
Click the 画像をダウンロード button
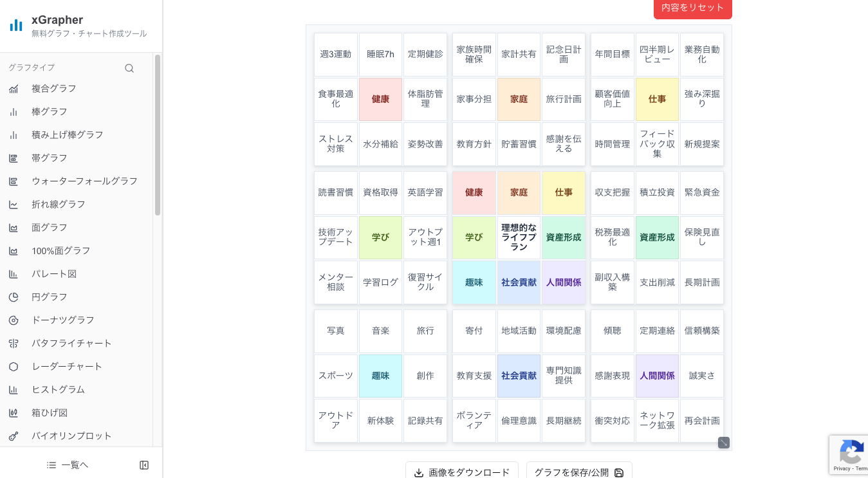[462, 472]
